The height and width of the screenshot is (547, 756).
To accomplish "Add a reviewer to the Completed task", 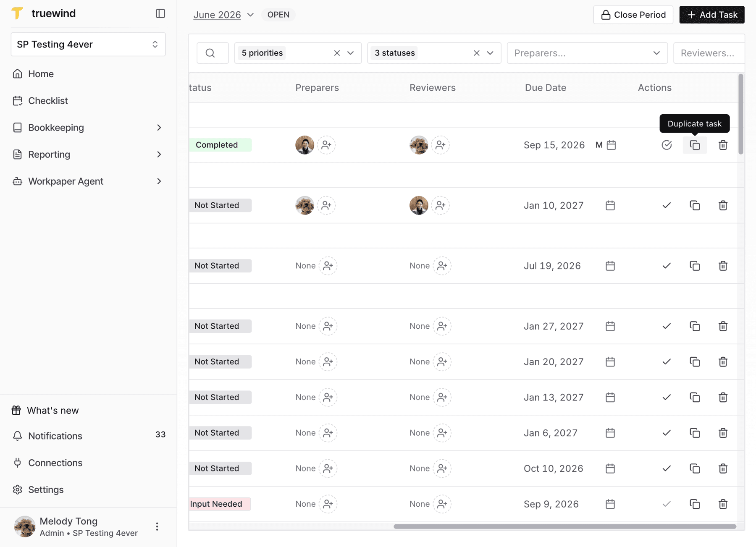I will (441, 145).
